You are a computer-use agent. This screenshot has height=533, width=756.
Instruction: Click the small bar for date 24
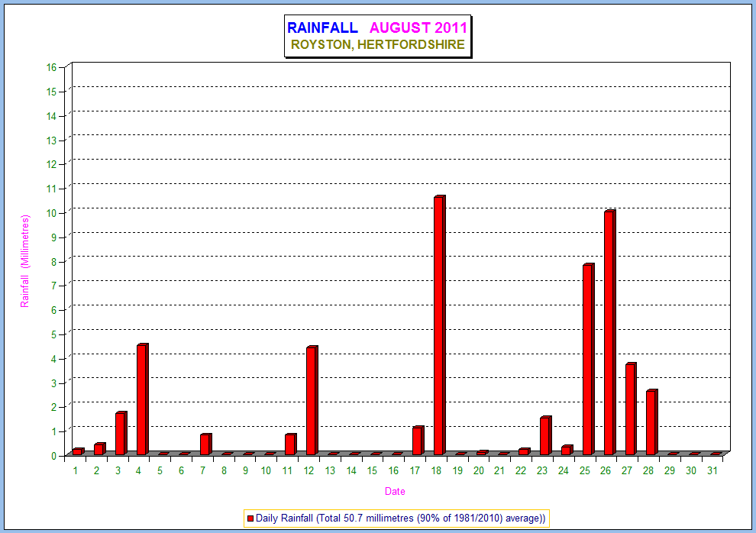[567, 450]
